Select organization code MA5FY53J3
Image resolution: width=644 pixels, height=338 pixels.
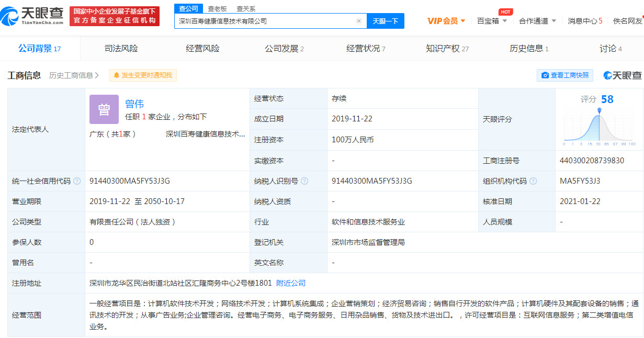click(x=580, y=181)
